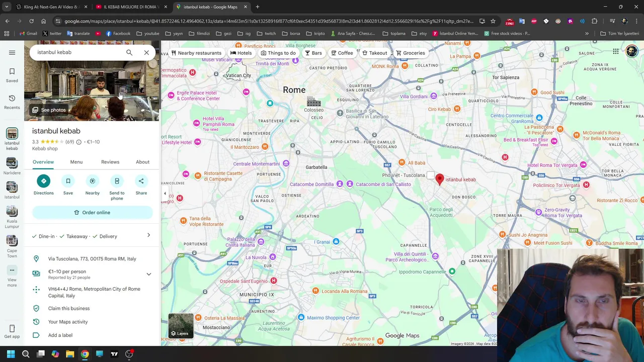Open translate bookmark
This screenshot has height=362, width=644.
pos(77,34)
